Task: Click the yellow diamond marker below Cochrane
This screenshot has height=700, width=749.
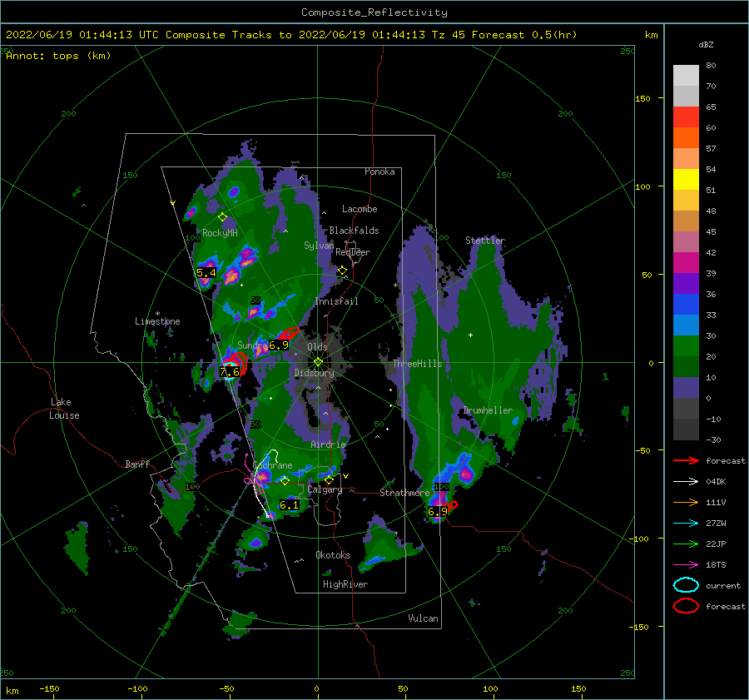Action: (x=285, y=480)
